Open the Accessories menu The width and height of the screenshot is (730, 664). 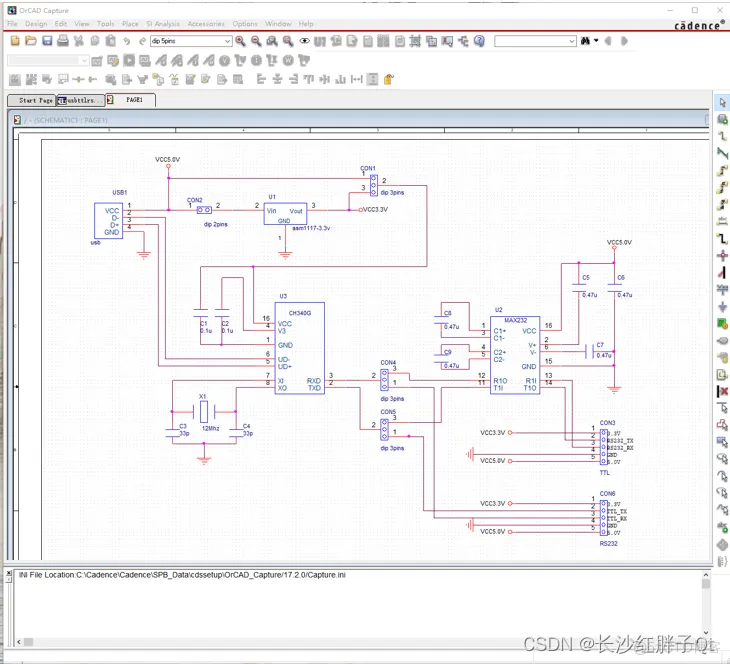(x=206, y=24)
